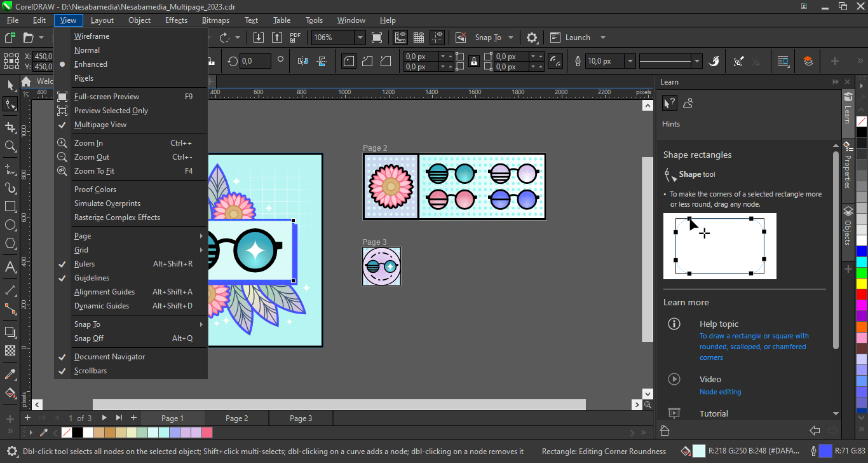Click the Publish to PDF icon

pos(295,38)
